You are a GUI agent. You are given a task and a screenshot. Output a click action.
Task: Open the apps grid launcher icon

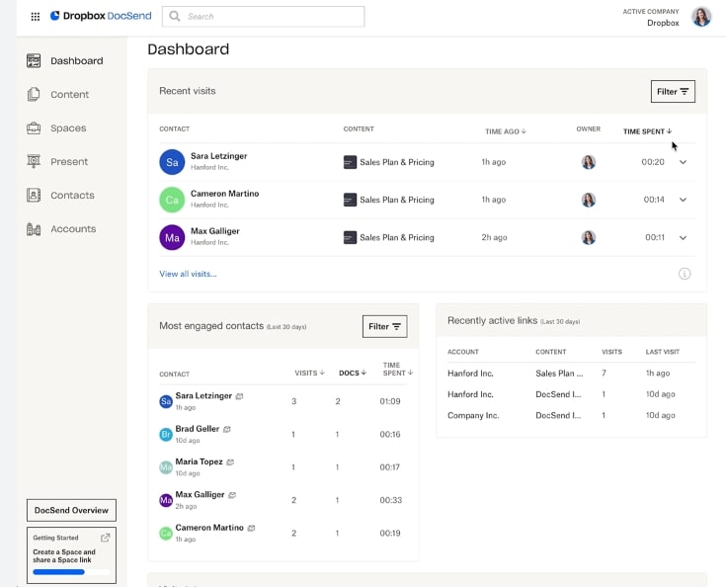click(36, 17)
